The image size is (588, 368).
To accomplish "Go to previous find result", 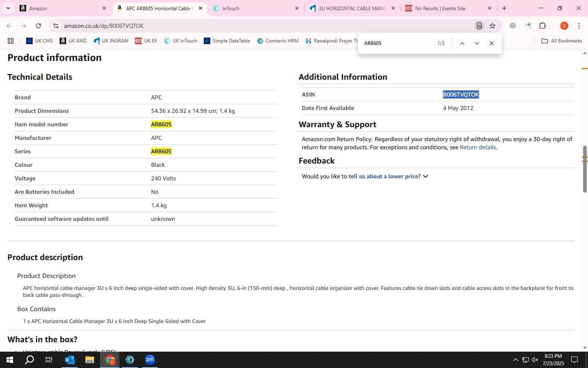I will pyautogui.click(x=462, y=43).
